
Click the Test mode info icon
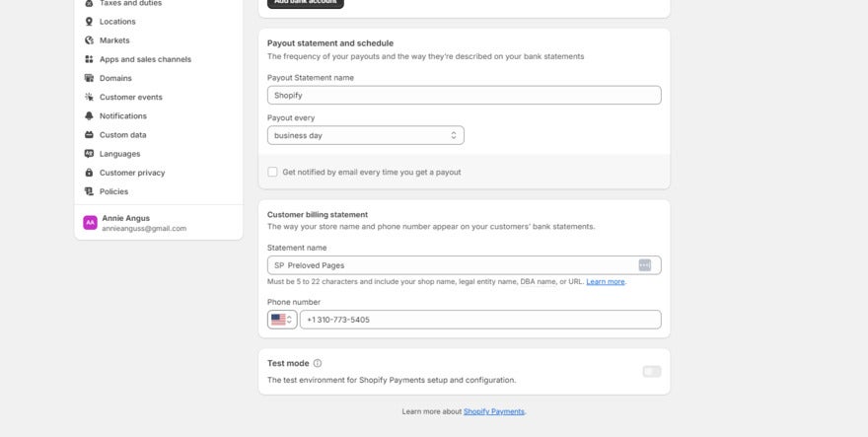tap(318, 363)
